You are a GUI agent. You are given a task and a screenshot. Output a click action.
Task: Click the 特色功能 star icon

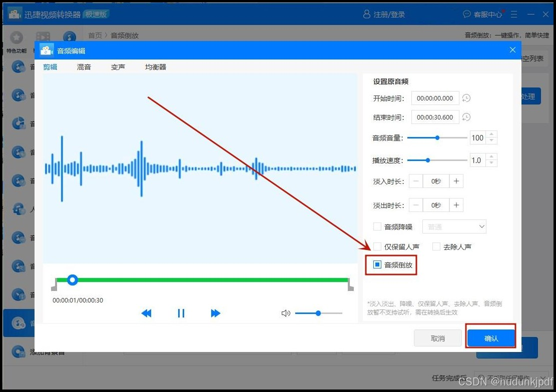tap(17, 37)
